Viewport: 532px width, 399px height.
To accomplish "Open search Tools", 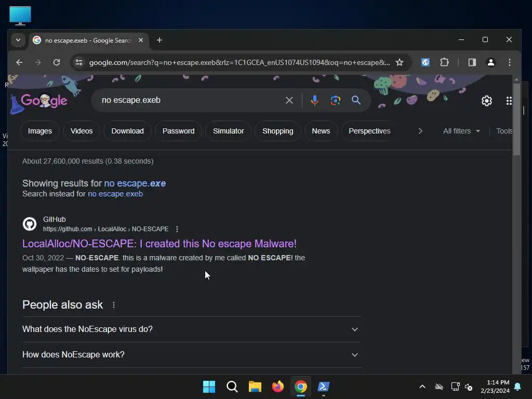I will (x=504, y=131).
